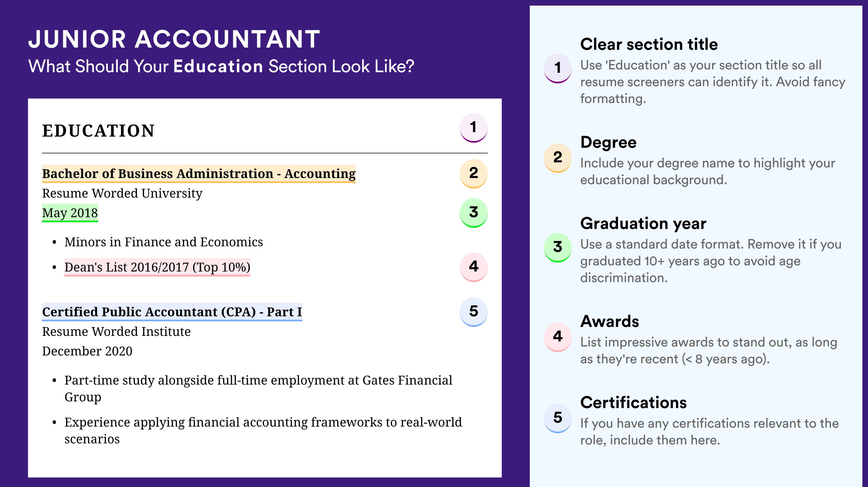This screenshot has width=868, height=487.
Task: Click the Clear section title heading
Action: 649,44
